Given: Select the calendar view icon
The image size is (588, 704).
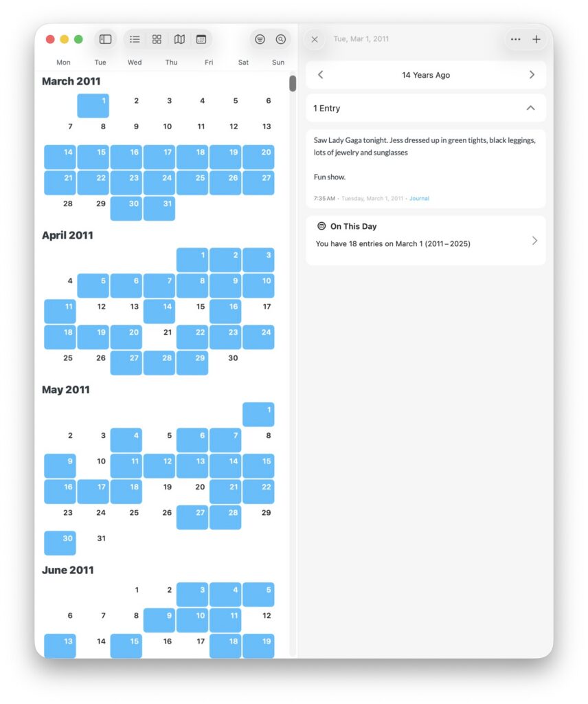Looking at the screenshot, I should pos(201,39).
